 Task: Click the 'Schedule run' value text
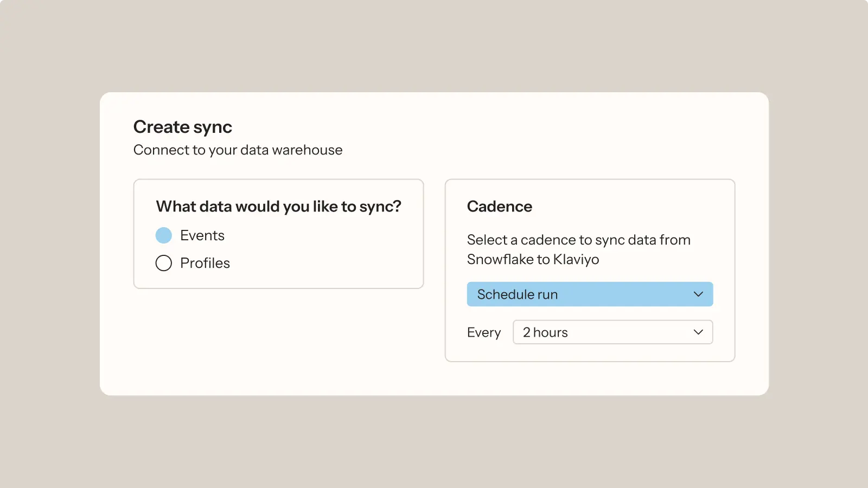click(x=517, y=294)
